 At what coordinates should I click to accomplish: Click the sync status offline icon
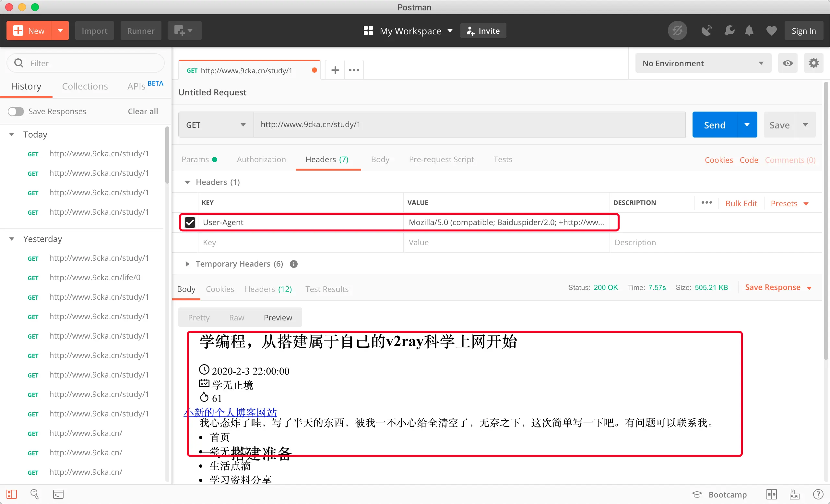click(x=677, y=31)
